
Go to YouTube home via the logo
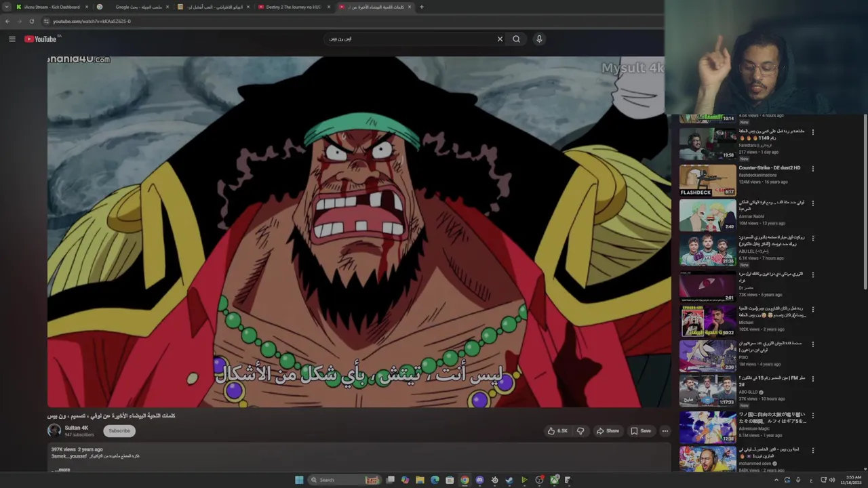point(41,39)
